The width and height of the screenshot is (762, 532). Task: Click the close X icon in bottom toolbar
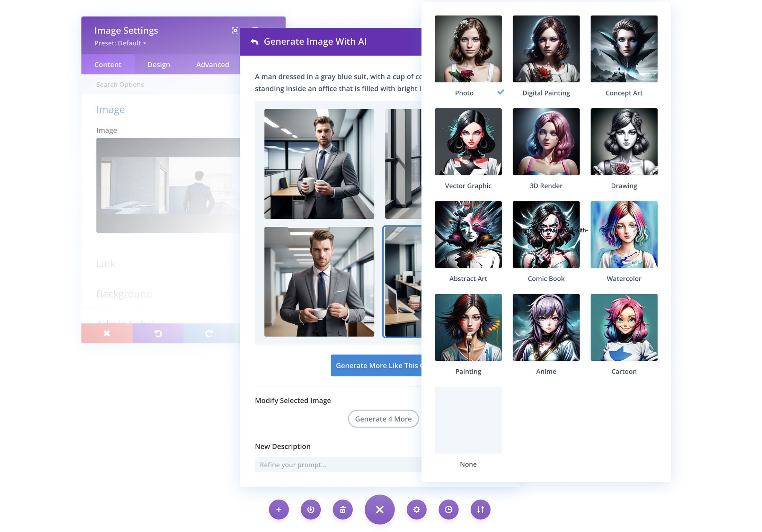379,510
